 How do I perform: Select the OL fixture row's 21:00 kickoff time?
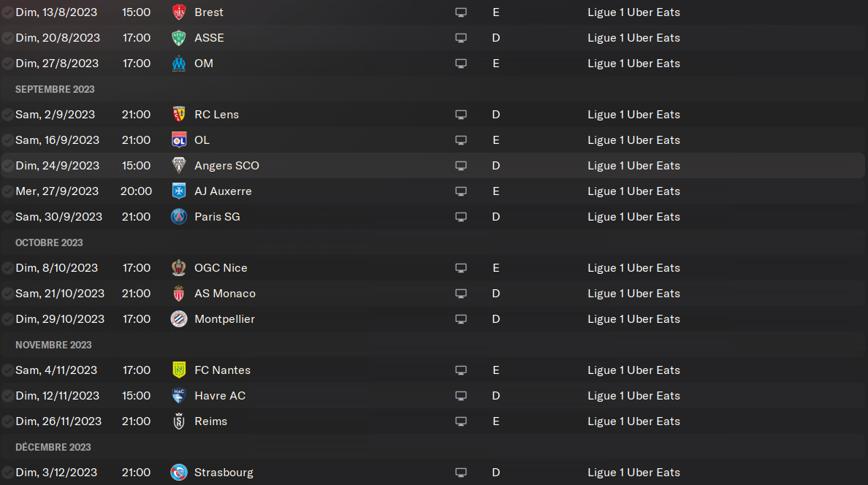137,140
